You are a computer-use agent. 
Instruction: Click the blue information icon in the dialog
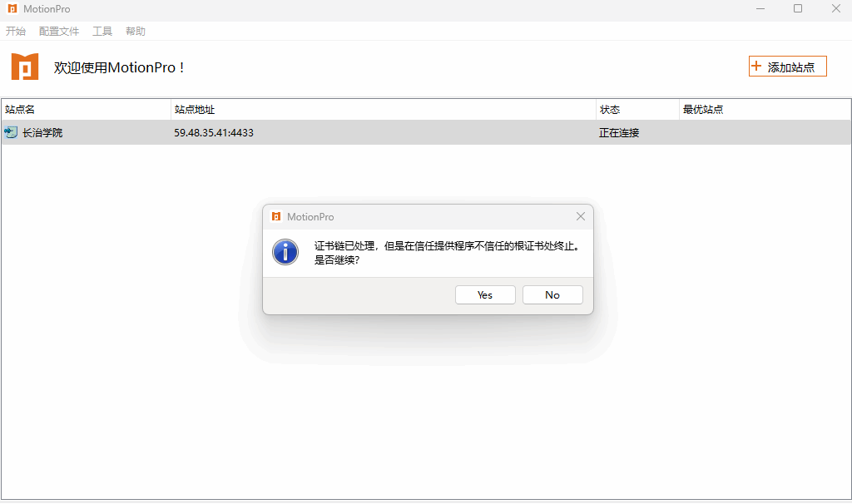click(285, 252)
